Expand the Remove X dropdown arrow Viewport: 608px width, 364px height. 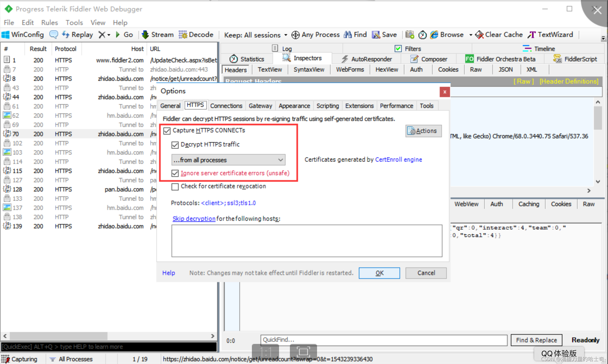tap(109, 35)
